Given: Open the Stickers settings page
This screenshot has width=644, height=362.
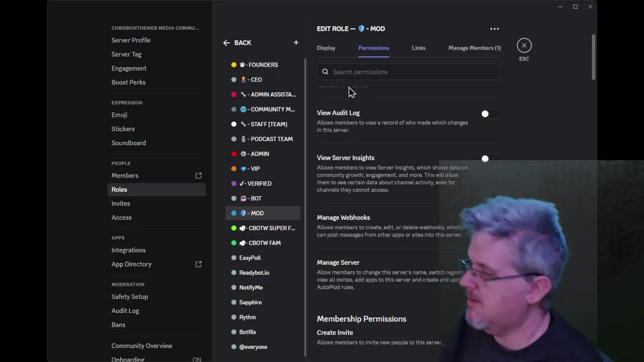Looking at the screenshot, I should (156, 129).
